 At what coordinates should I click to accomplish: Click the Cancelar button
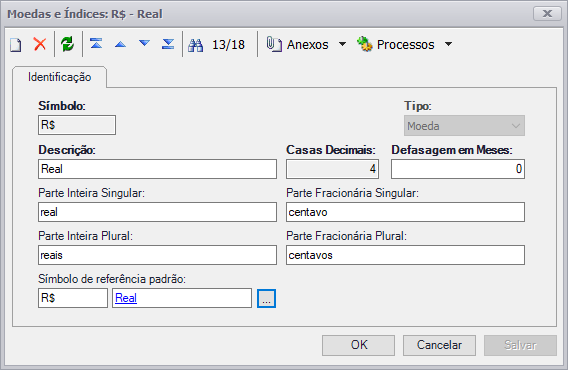(x=439, y=345)
